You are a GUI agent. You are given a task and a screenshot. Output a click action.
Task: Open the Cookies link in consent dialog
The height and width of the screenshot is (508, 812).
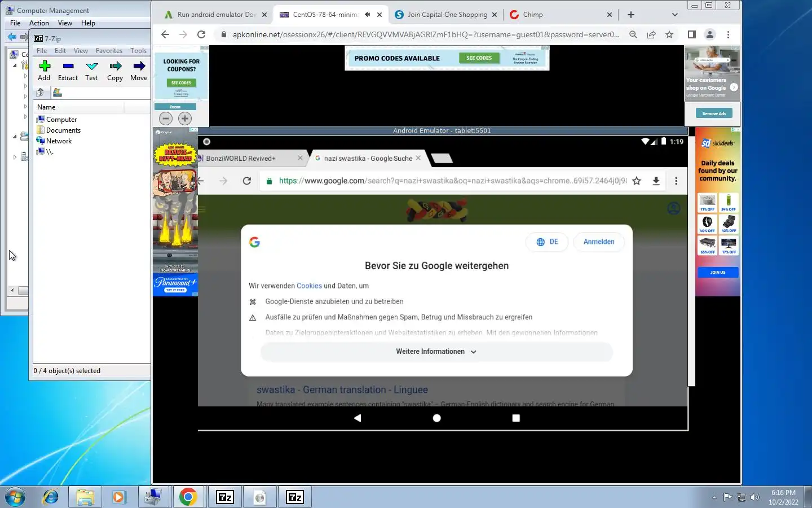[x=309, y=286]
